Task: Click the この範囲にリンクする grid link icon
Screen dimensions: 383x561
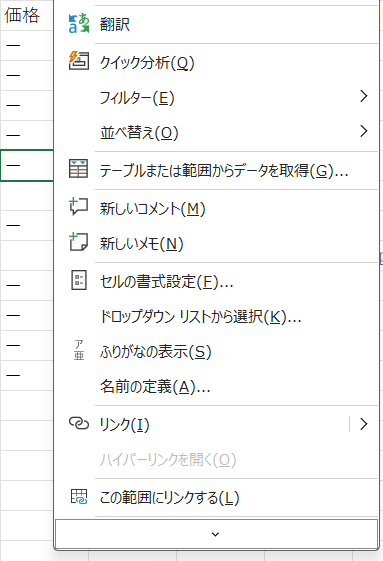Action: [x=79, y=497]
